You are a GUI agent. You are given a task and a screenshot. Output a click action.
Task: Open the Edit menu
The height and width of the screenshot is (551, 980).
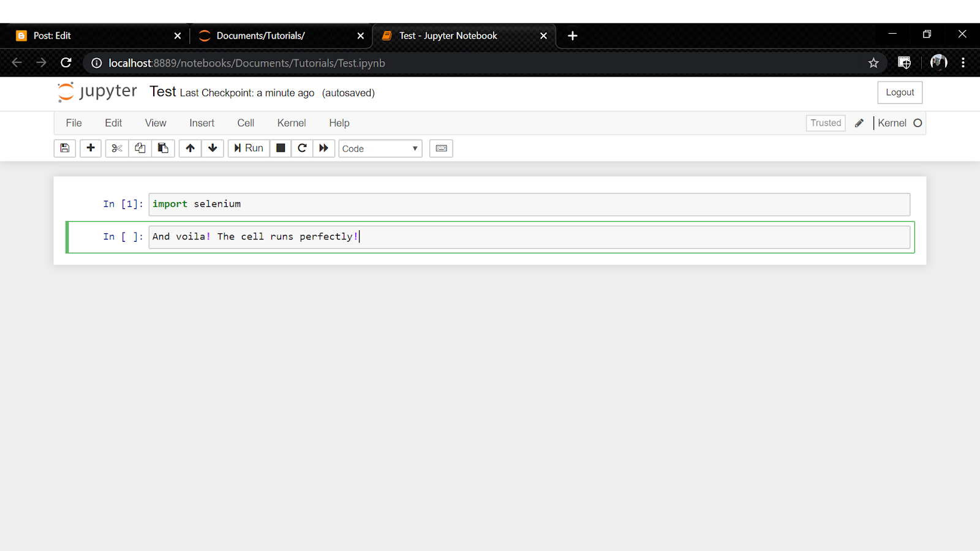click(113, 123)
